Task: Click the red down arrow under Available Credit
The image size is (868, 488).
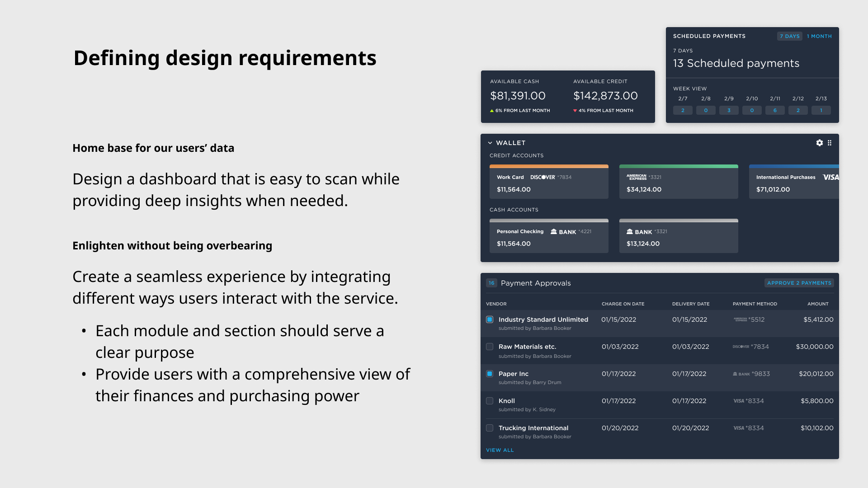Action: (x=575, y=111)
